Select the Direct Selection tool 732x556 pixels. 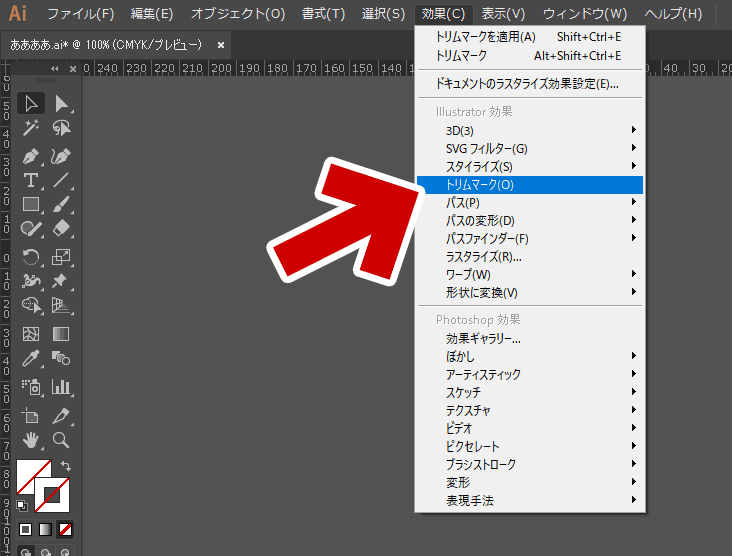point(61,103)
